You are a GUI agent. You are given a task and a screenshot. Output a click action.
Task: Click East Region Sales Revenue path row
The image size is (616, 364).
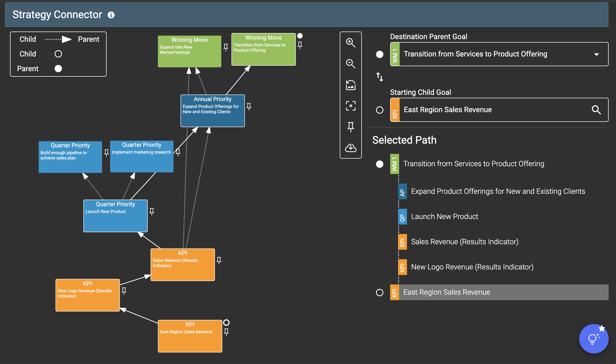click(x=499, y=292)
